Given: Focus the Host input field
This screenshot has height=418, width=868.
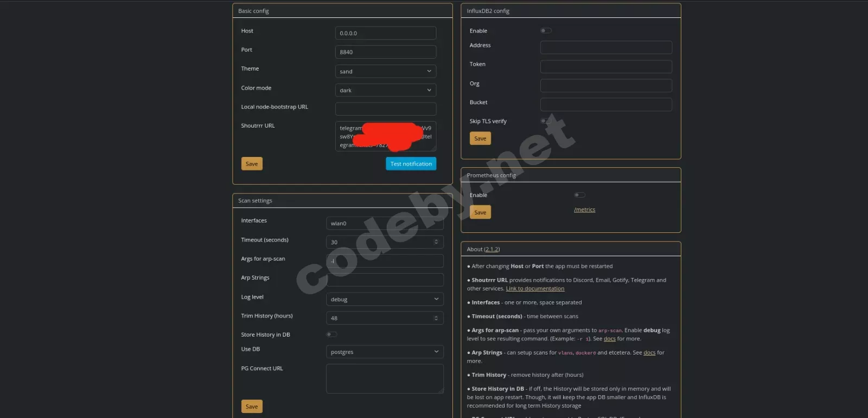Looking at the screenshot, I should [x=386, y=33].
